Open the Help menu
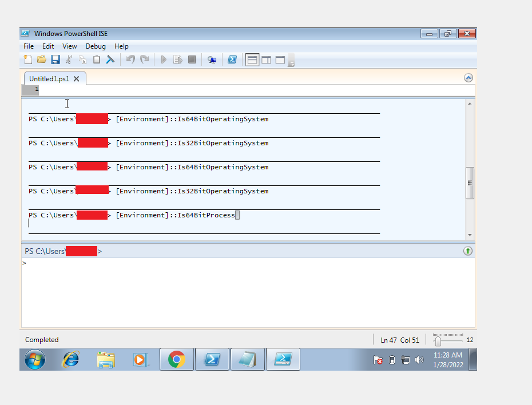This screenshot has width=532, height=405. pyautogui.click(x=121, y=46)
